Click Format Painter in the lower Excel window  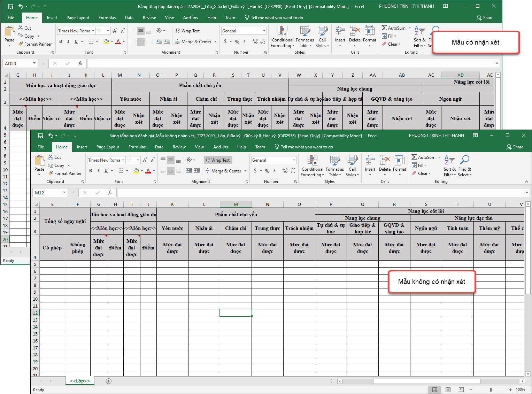[65, 173]
